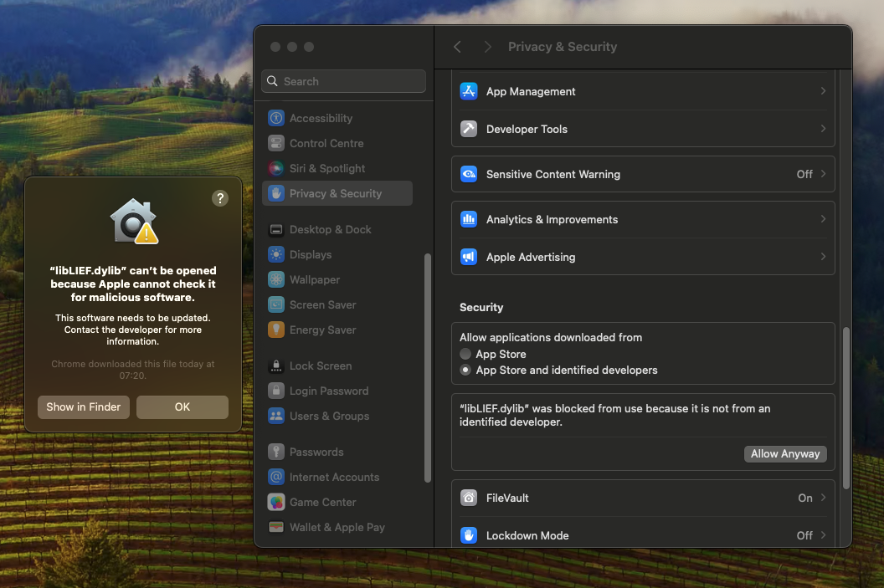Click the App Management icon

coord(469,90)
